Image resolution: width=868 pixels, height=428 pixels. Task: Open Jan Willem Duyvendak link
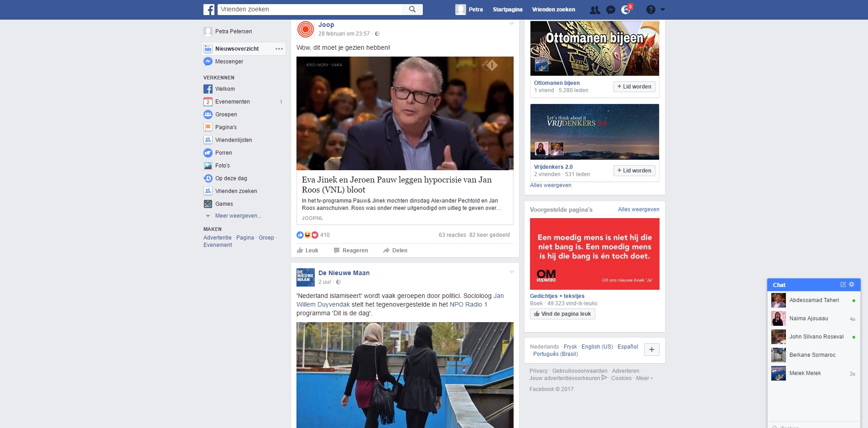[400, 300]
